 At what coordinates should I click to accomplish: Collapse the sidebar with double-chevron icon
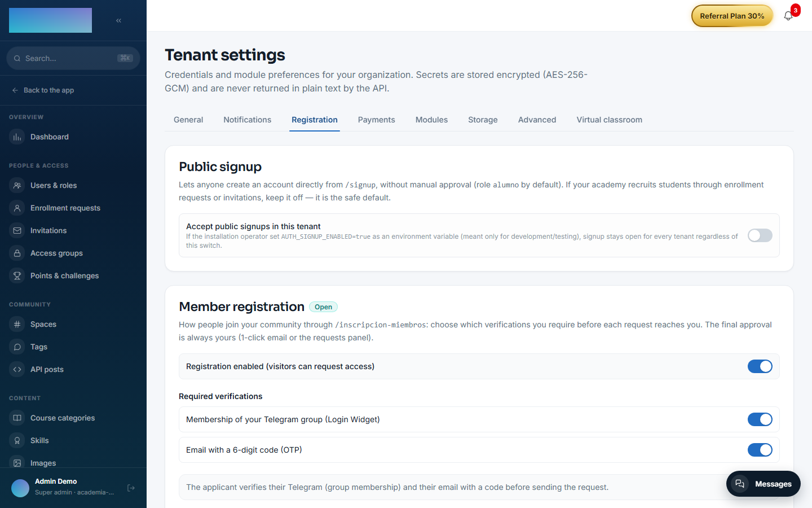[x=118, y=20]
